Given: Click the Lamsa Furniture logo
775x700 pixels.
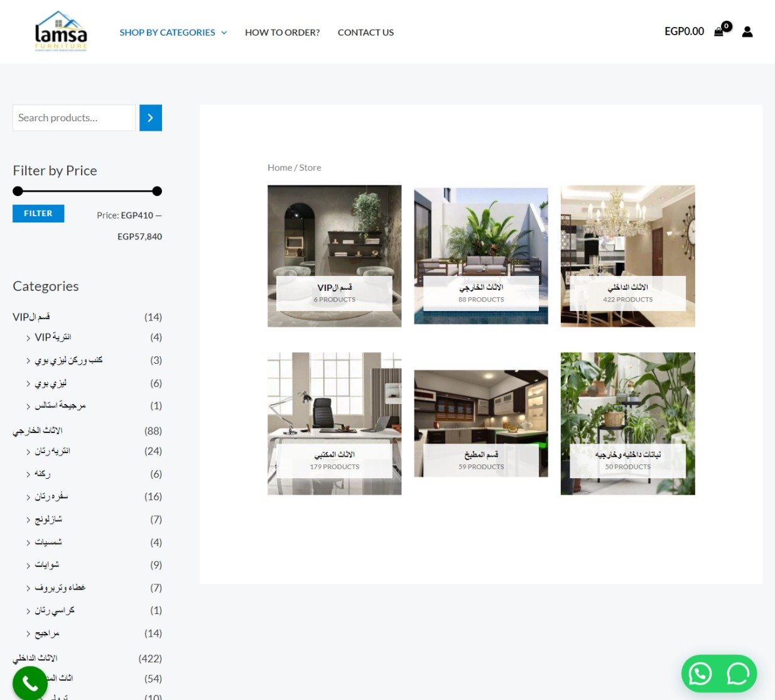Looking at the screenshot, I should coord(61,31).
